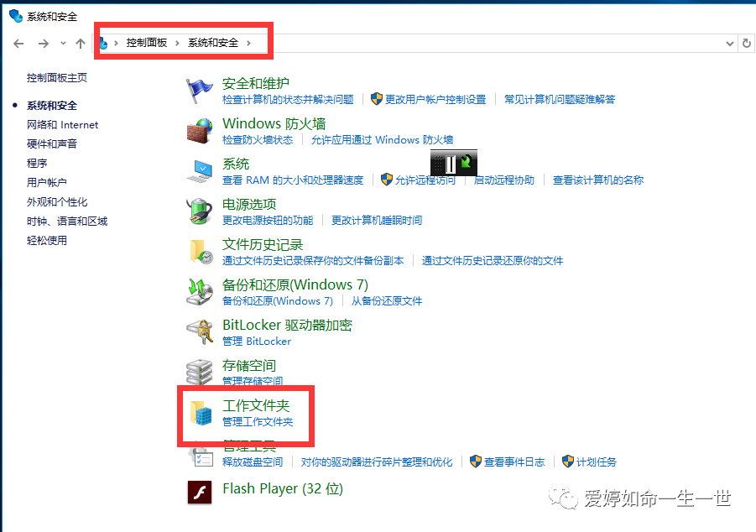This screenshot has width=756, height=532.
Task: Click 查看 RAM 的大小和处理器速度 link
Action: [x=293, y=180]
